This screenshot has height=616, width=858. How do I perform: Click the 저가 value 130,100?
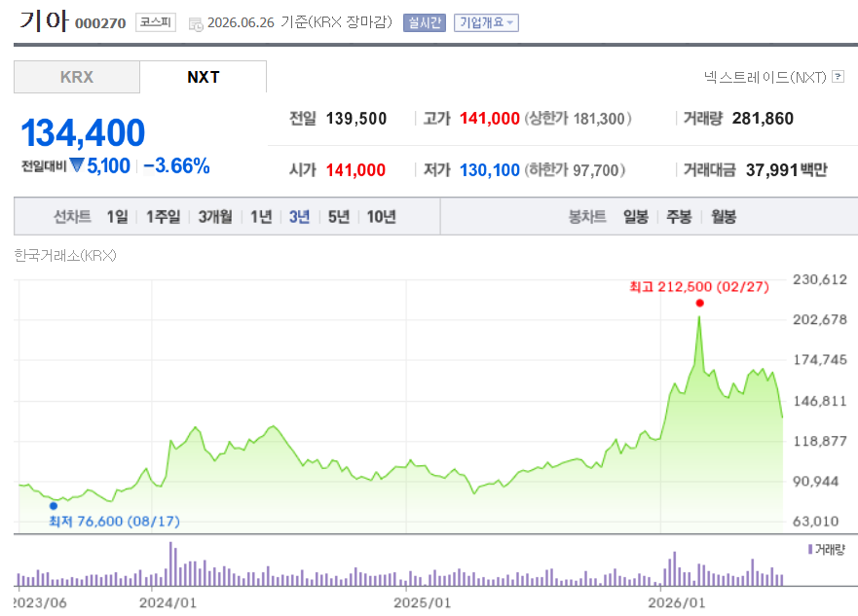[x=490, y=170]
